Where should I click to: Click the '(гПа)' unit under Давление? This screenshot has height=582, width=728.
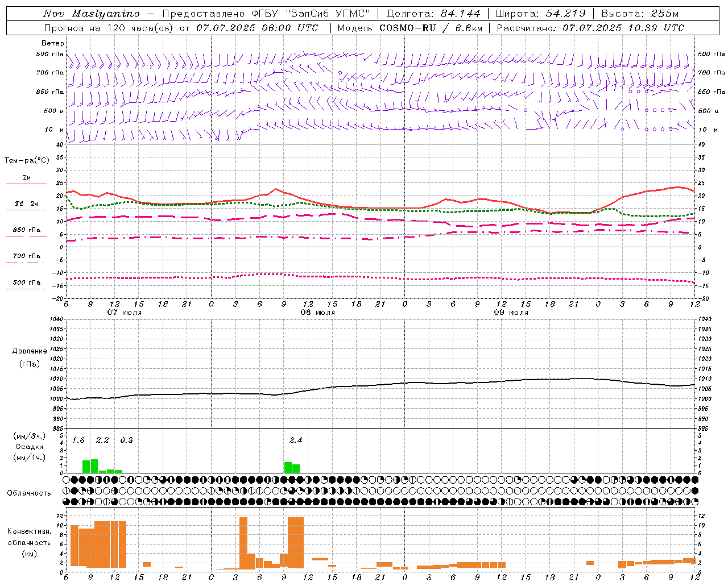(x=30, y=364)
